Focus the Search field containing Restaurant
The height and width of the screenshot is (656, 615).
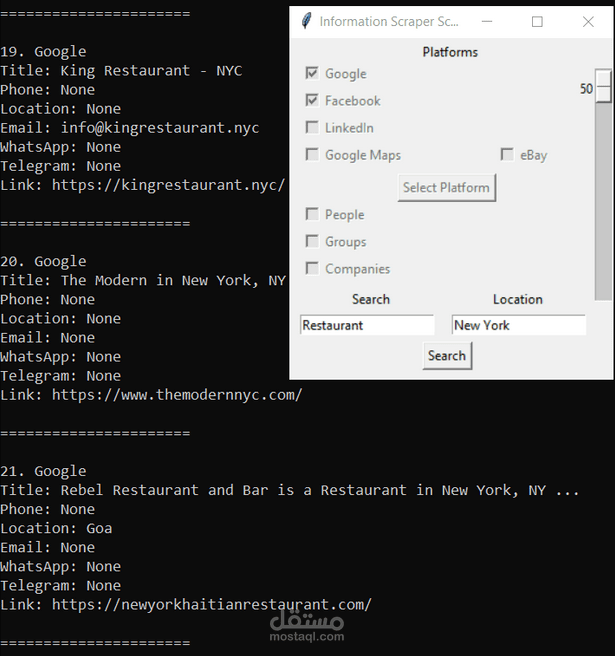[x=367, y=325]
